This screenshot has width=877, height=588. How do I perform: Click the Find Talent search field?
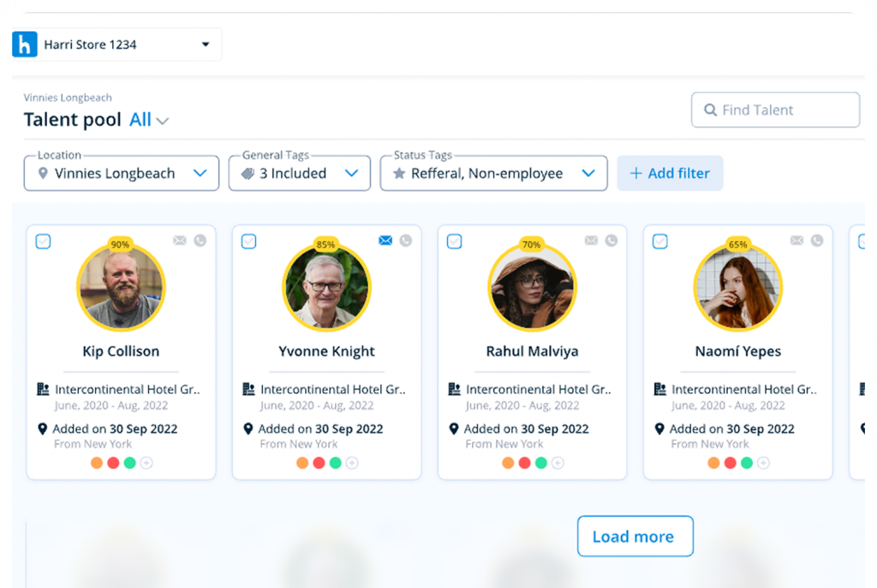click(x=775, y=110)
